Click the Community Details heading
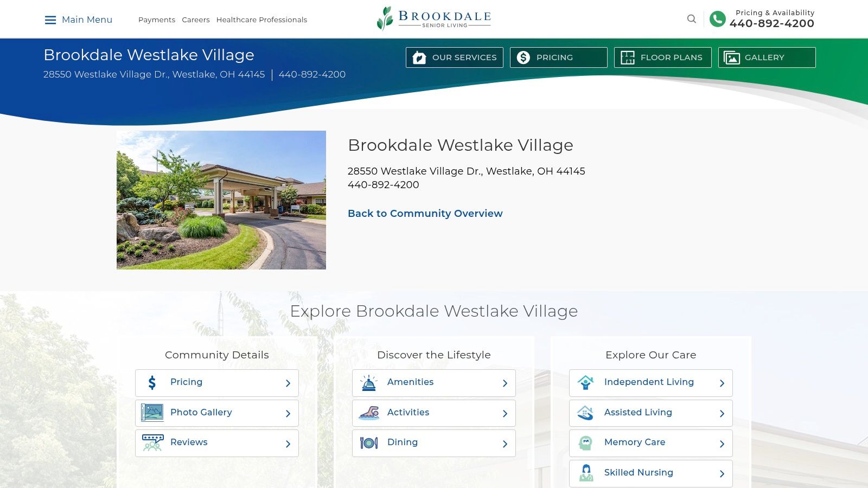This screenshot has height=488, width=868. 217,355
